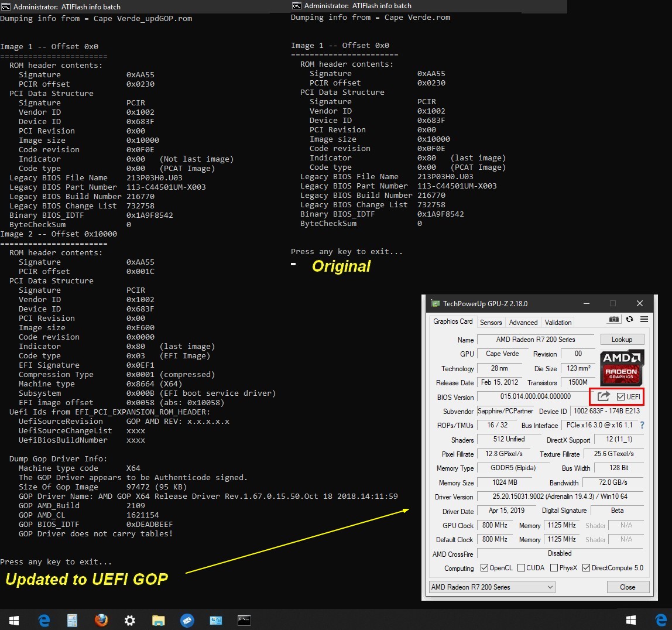Toggle the UEFI checkbox
The height and width of the screenshot is (630, 672).
(620, 396)
